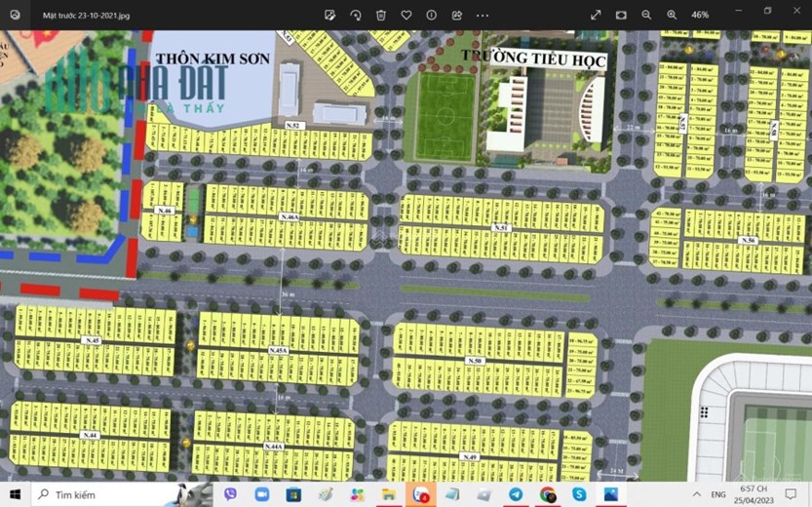Open Zoom from the taskbar

pos(262,494)
